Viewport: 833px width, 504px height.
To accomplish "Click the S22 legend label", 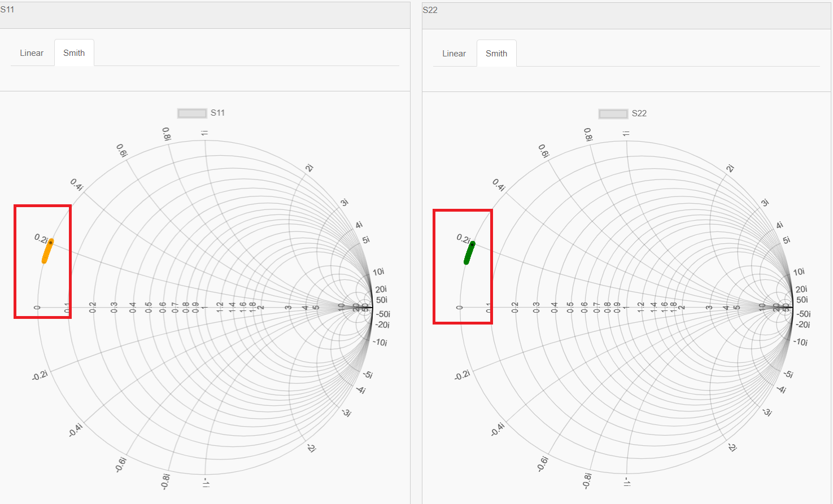I will [x=639, y=113].
